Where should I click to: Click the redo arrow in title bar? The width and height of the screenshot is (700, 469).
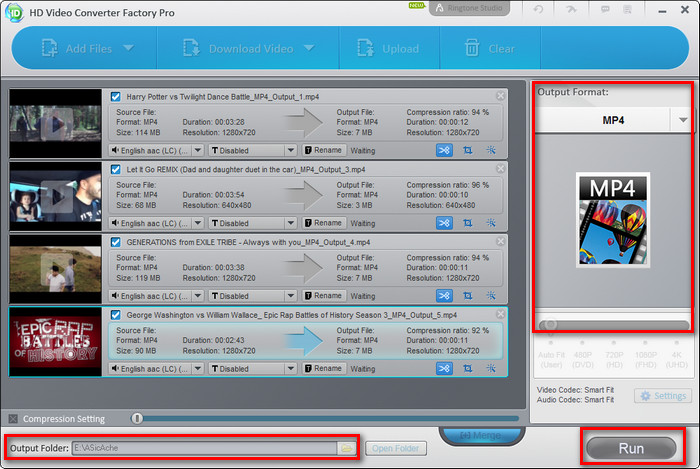(x=571, y=9)
